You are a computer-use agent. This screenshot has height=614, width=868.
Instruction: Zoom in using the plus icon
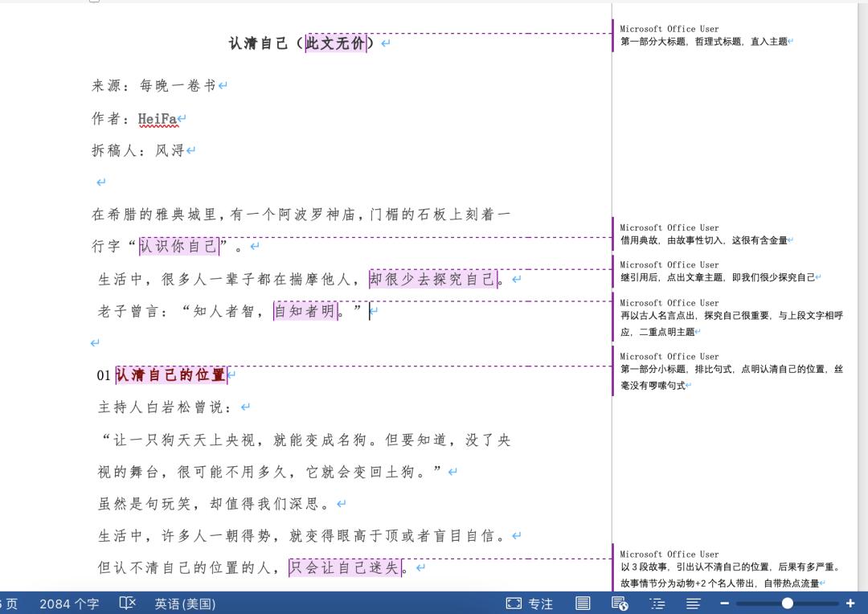click(850, 604)
